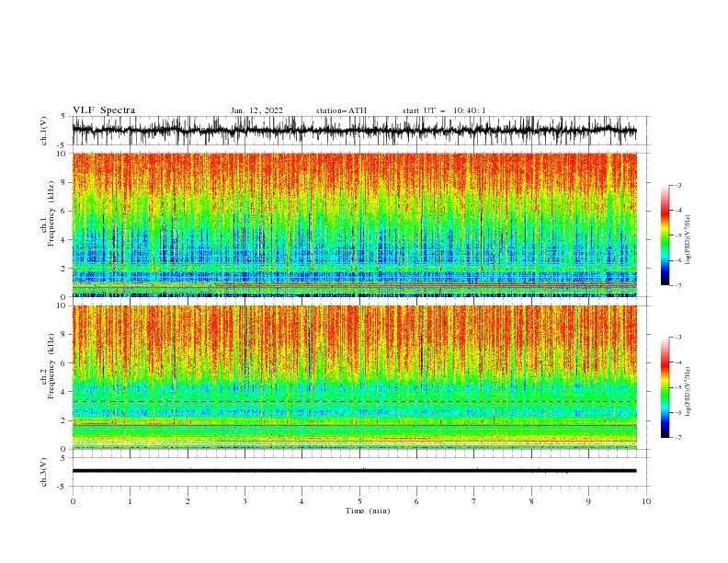728x563 pixels.
Task: Click the ch.3(V) flat waveform trace
Action: [x=354, y=471]
